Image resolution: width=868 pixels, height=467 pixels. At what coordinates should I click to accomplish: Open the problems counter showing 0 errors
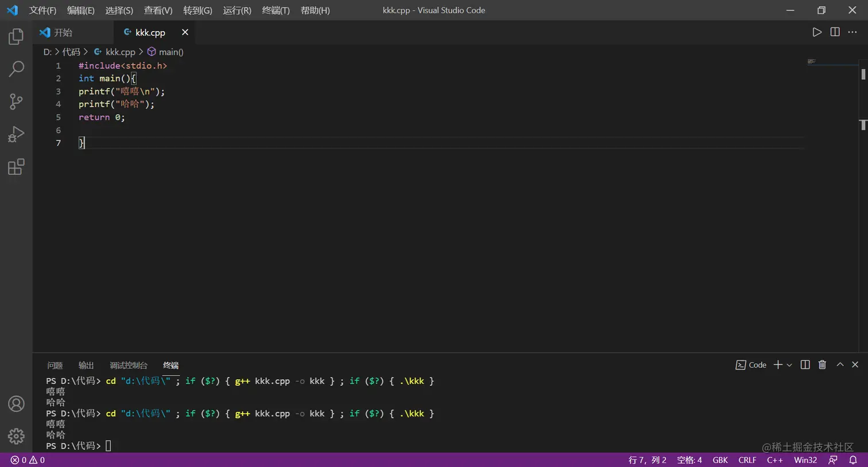(25, 460)
